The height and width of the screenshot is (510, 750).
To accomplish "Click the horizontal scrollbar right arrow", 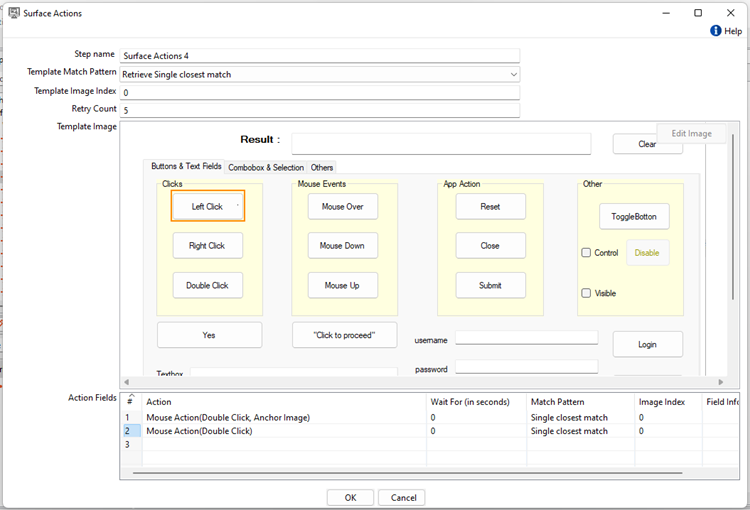I will [721, 382].
